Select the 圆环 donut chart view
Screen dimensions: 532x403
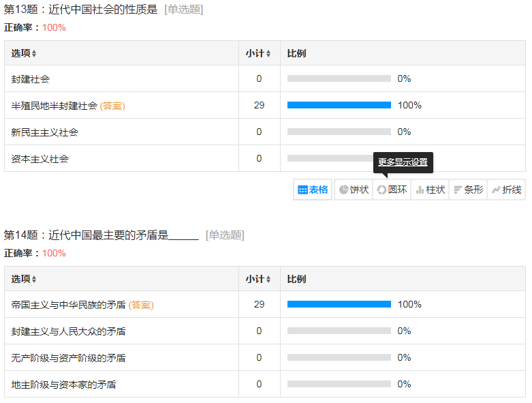coord(392,190)
